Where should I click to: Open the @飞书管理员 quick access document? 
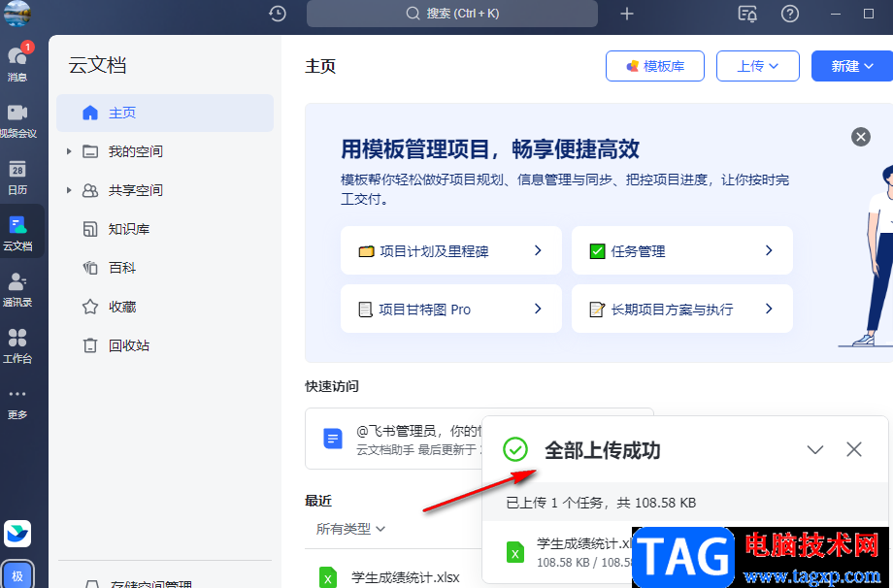pyautogui.click(x=394, y=439)
